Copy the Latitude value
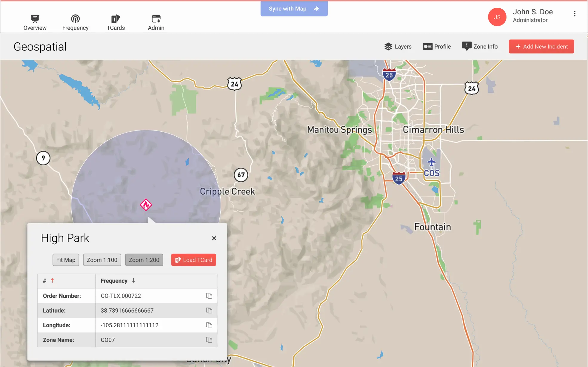588x367 pixels. pyautogui.click(x=209, y=311)
